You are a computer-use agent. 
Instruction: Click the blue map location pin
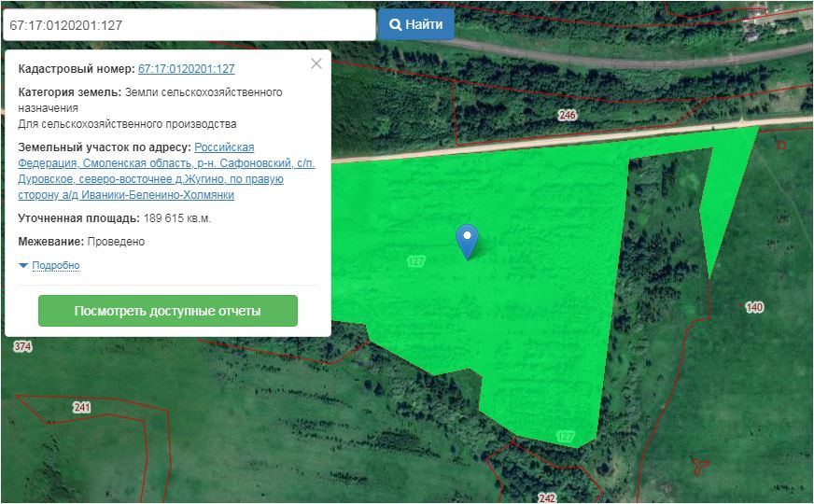tap(468, 242)
